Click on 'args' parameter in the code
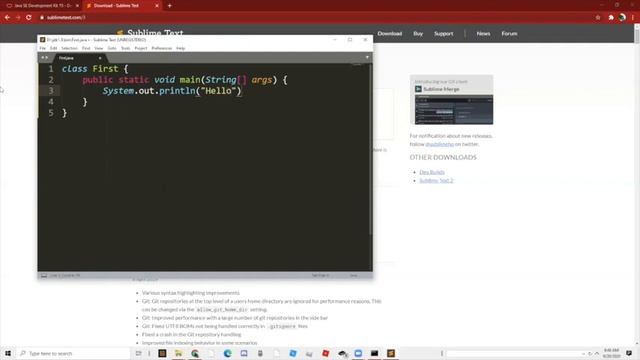Screen dimensions: 640x360 [x=262, y=80]
